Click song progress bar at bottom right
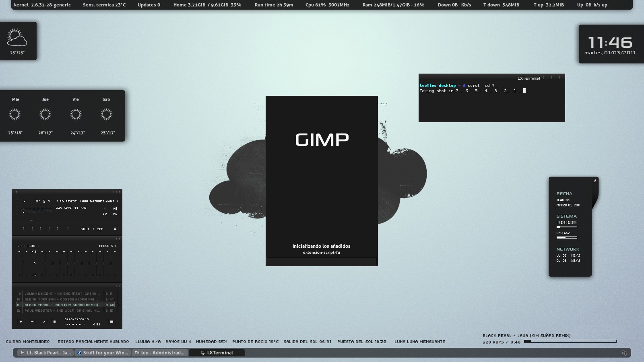Viewport: 644px width, 362px height. click(570, 341)
